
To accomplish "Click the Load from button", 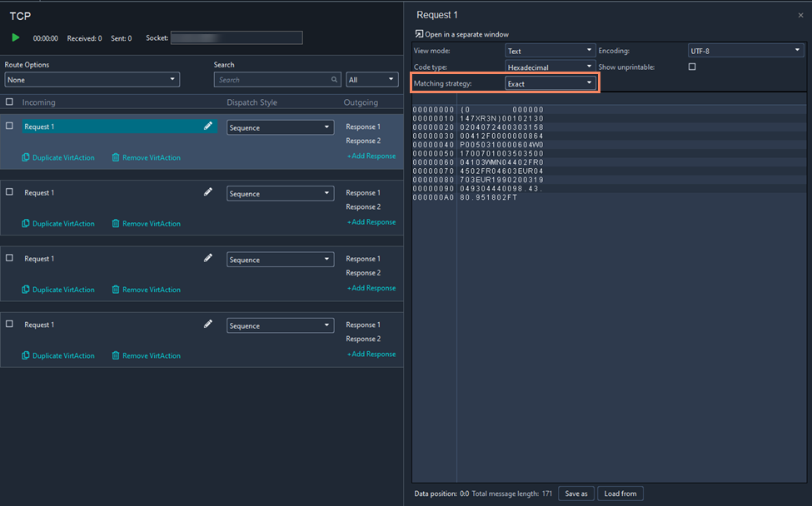I will tap(620, 494).
